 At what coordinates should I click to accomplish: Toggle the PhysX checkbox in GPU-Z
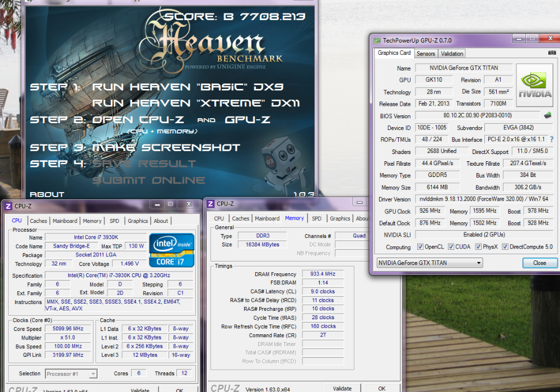(x=479, y=247)
